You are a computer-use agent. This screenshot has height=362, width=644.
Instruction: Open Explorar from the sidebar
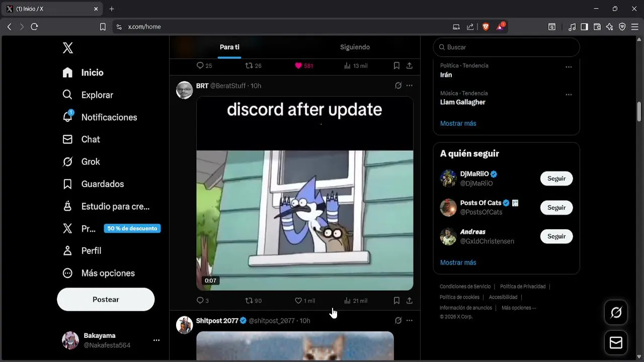88,95
